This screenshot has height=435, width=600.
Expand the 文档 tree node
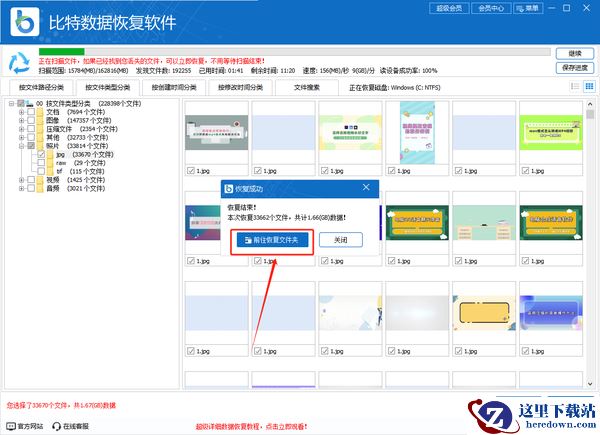(x=21, y=112)
